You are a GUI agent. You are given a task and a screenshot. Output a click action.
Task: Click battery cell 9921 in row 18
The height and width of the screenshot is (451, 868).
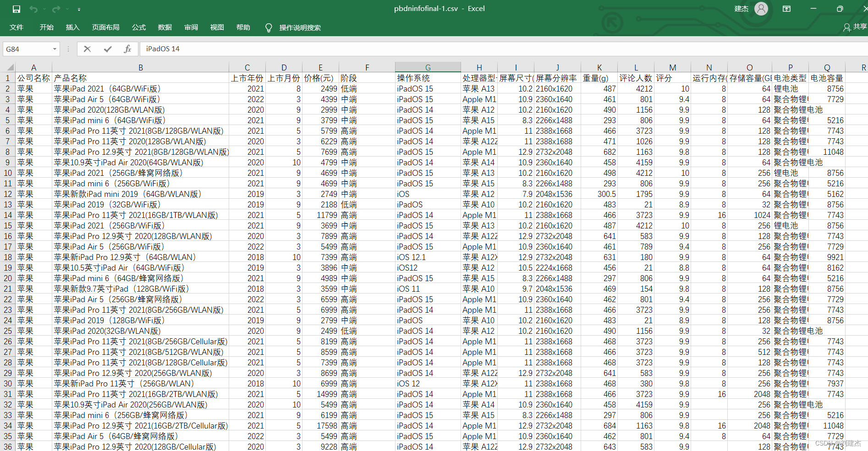coord(827,257)
